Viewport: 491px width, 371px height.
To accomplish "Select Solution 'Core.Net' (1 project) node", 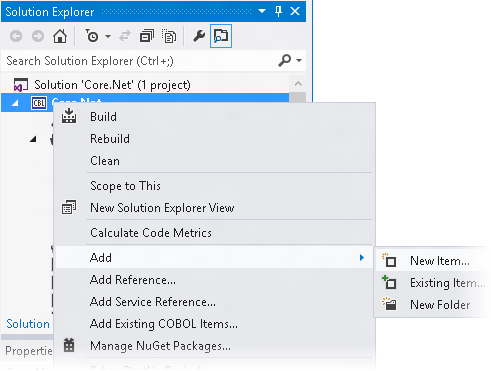I will pos(112,85).
